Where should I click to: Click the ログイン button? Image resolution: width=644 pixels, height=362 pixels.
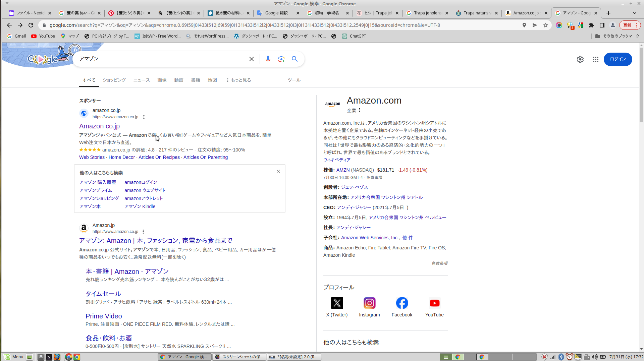618,59
